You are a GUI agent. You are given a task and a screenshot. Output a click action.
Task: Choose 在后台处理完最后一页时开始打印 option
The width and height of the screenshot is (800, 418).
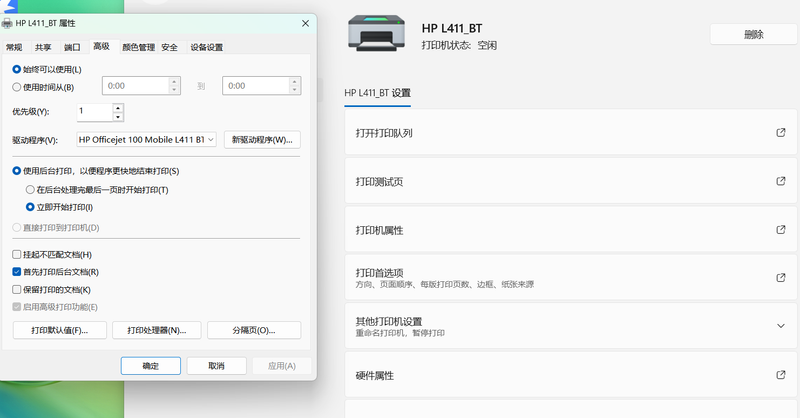(x=30, y=190)
